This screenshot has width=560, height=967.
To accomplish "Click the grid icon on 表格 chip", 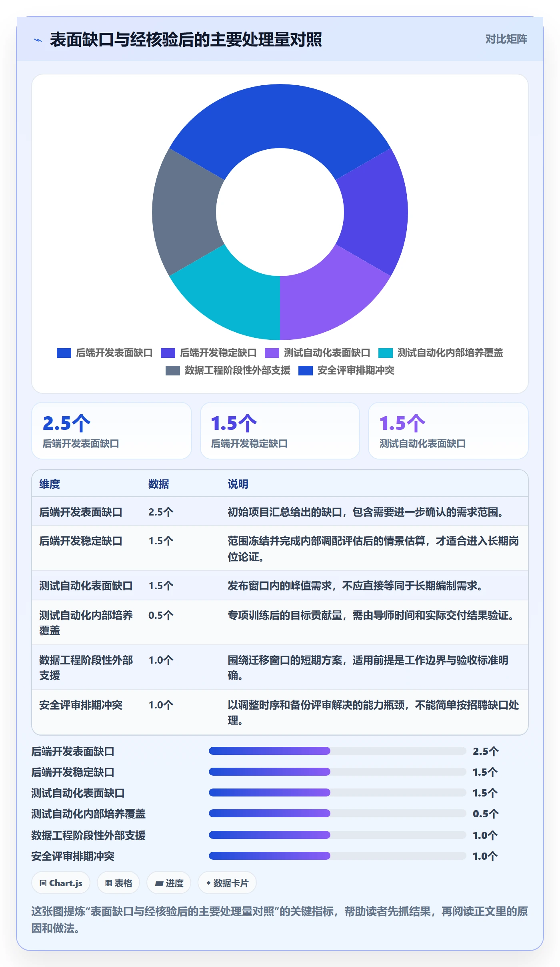I will click(108, 883).
